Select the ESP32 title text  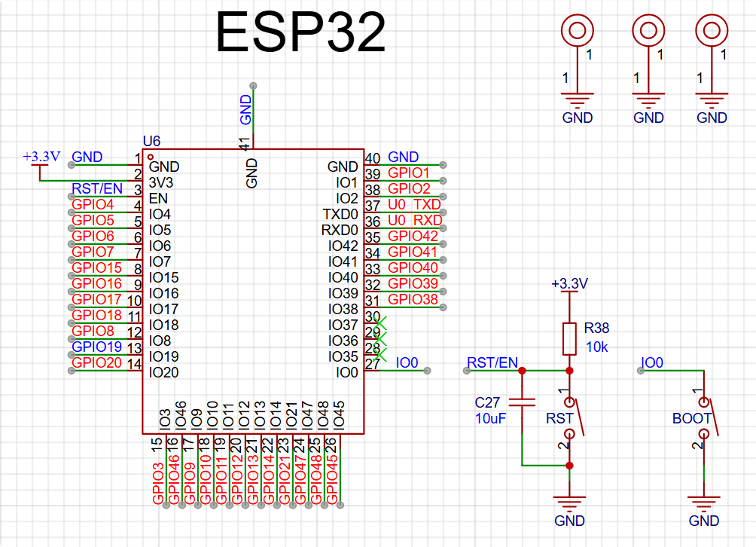(x=300, y=32)
